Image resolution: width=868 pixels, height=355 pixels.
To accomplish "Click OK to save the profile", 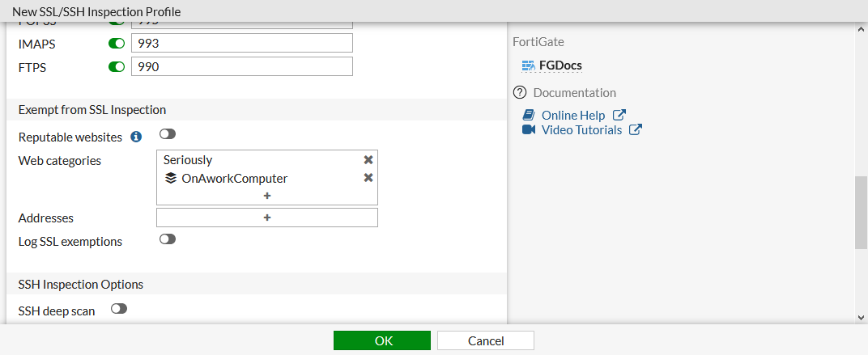I will click(x=384, y=340).
